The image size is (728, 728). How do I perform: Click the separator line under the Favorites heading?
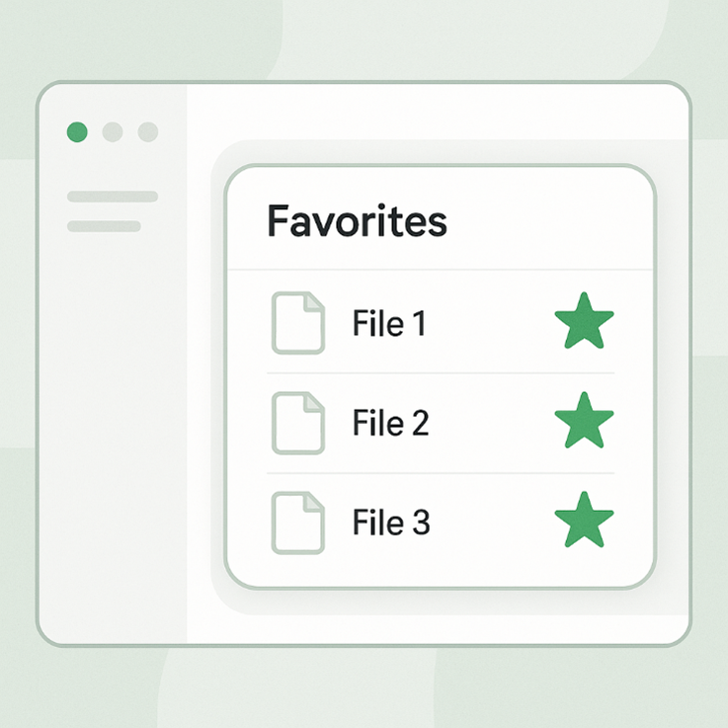[441, 269]
